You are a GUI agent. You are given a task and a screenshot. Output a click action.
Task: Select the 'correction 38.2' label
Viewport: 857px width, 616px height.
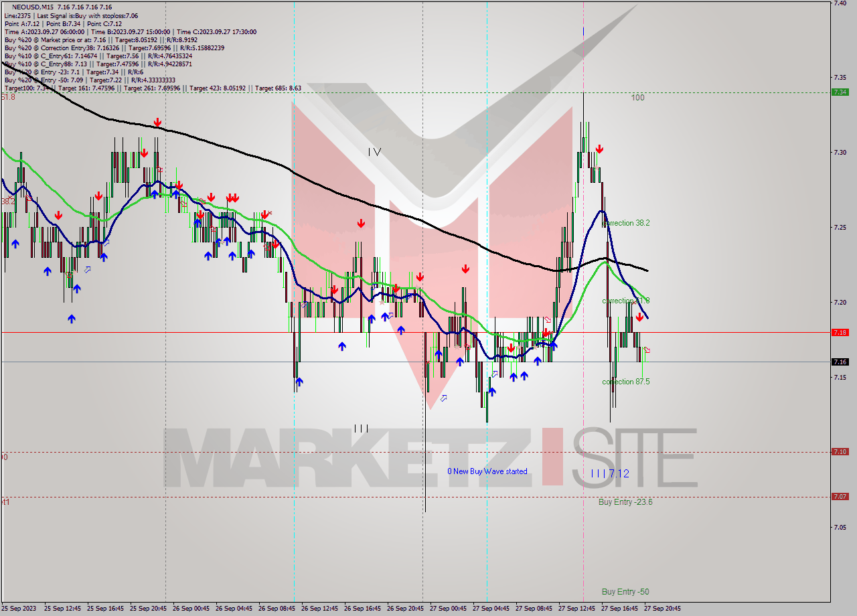point(627,223)
